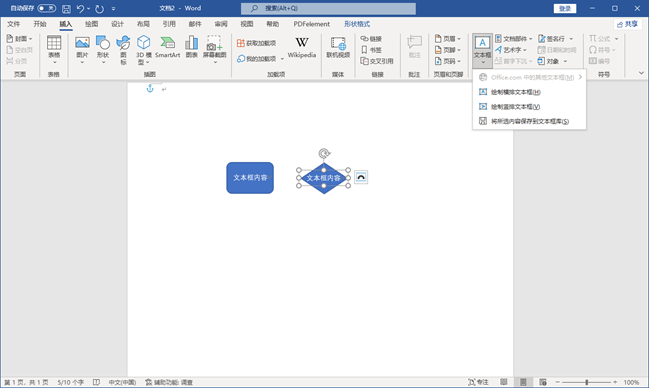The width and height of the screenshot is (649, 388).
Task: Toggle focus mode (专注) in status bar
Action: tap(478, 382)
